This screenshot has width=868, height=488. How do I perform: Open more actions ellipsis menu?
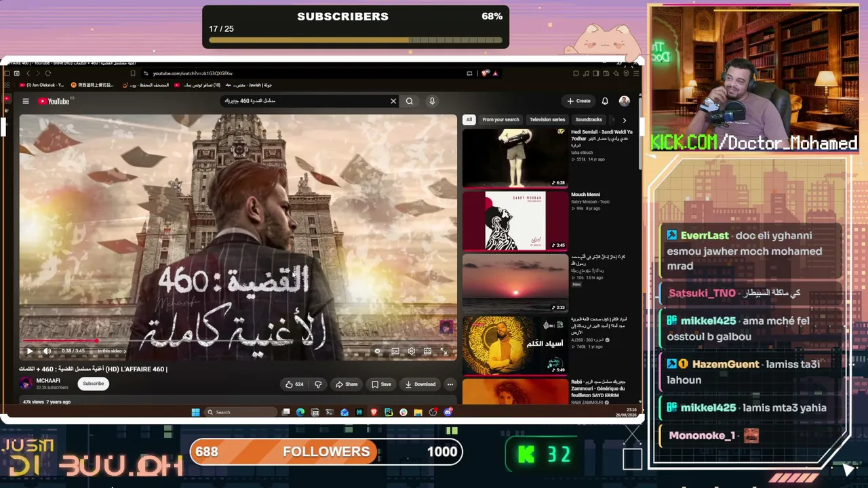450,384
